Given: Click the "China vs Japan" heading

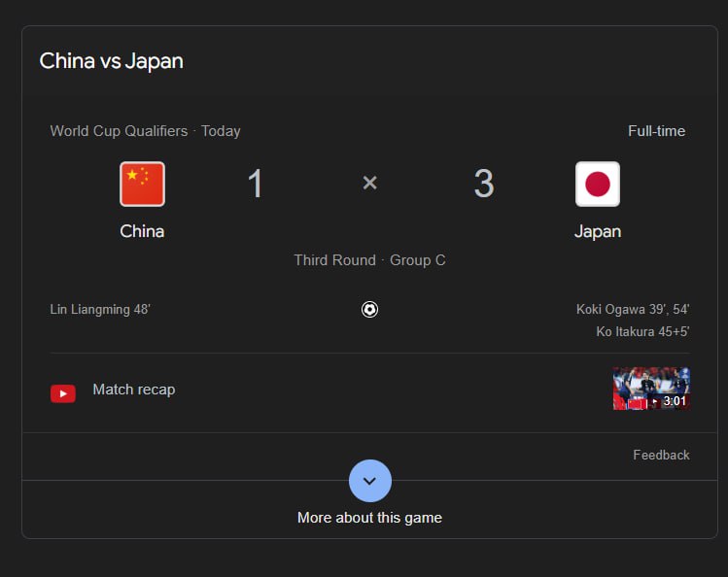Looking at the screenshot, I should pyautogui.click(x=111, y=61).
